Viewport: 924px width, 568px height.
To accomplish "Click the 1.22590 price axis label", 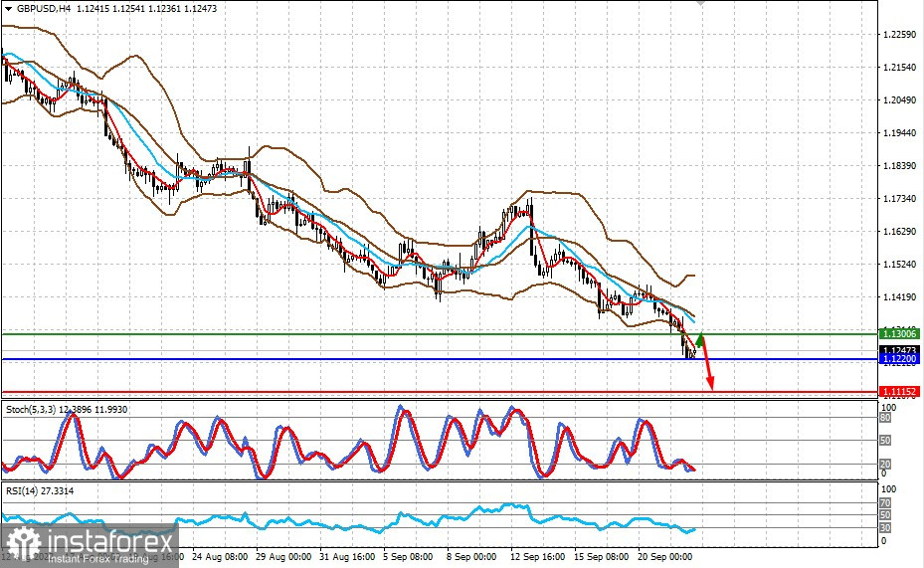I will [900, 35].
